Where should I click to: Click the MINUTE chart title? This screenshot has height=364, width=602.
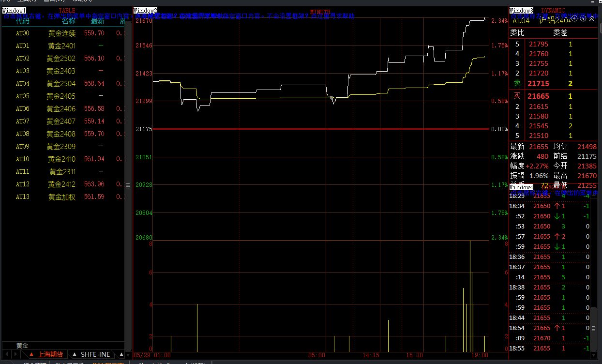click(320, 12)
